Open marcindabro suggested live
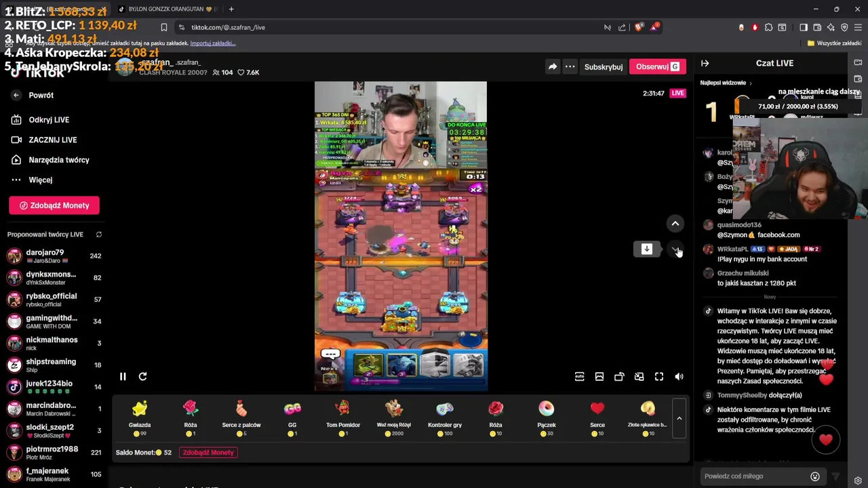 pyautogui.click(x=54, y=409)
